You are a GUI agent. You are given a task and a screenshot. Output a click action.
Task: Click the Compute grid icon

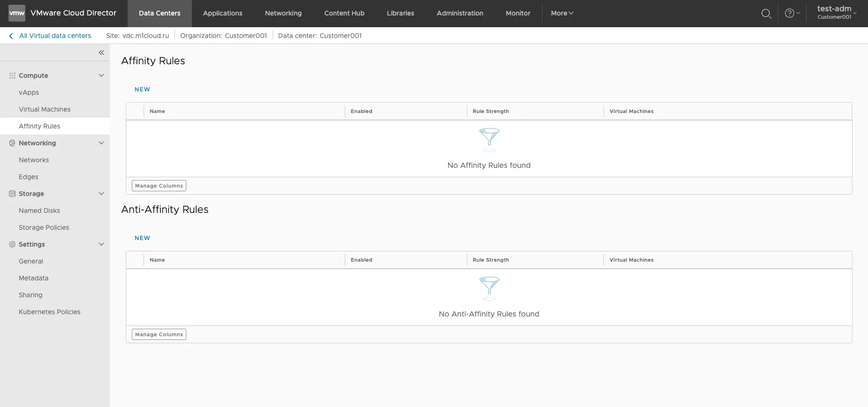[12, 75]
